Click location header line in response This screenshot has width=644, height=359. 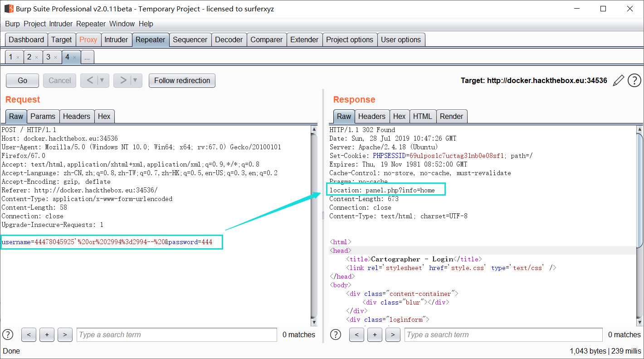(382, 190)
